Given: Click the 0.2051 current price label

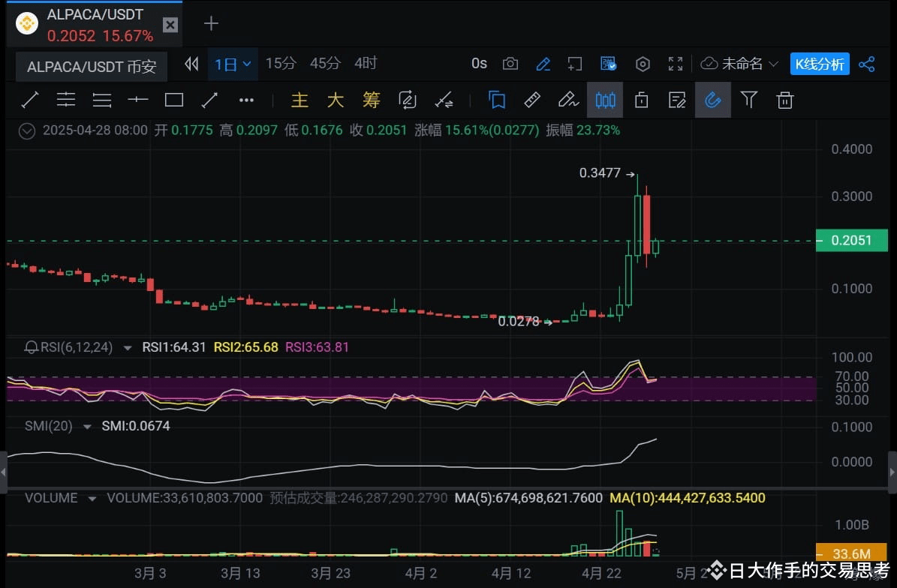Looking at the screenshot, I should (x=851, y=241).
